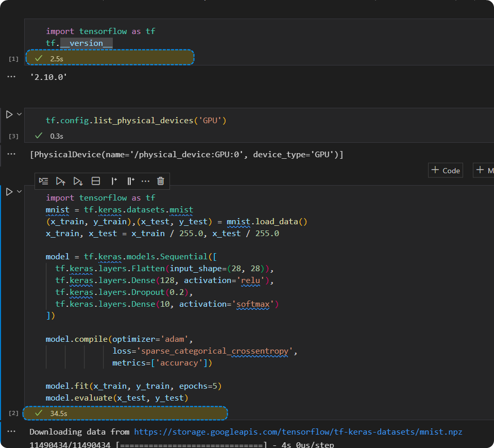494x448 pixels.
Task: Delete the MNIST cell with trash icon
Action: click(x=161, y=181)
